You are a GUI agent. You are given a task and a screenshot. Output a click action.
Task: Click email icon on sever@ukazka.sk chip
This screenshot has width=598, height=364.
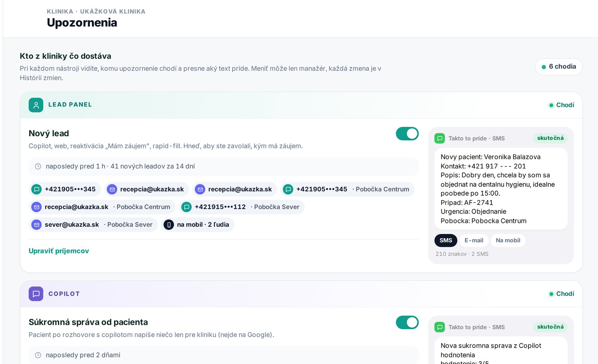click(x=37, y=225)
